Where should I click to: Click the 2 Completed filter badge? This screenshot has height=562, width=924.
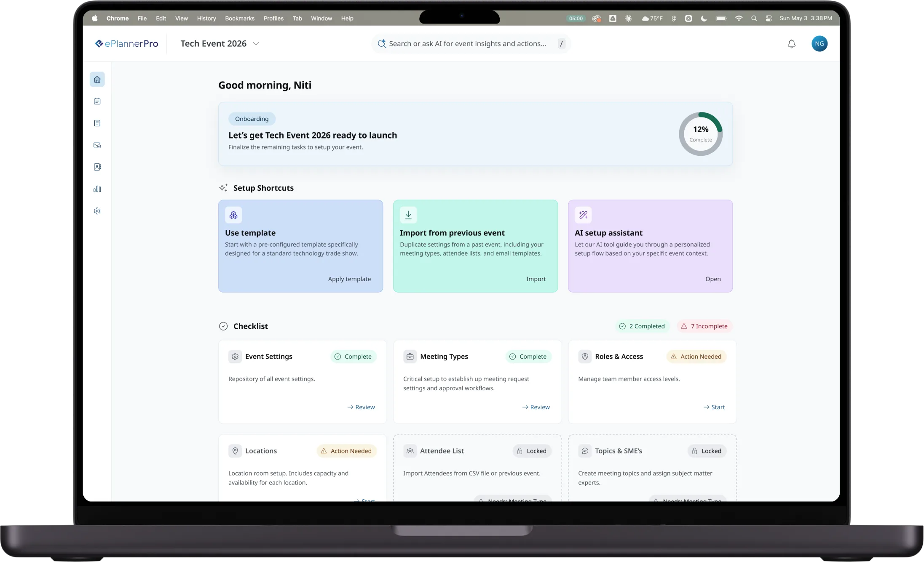[642, 326]
